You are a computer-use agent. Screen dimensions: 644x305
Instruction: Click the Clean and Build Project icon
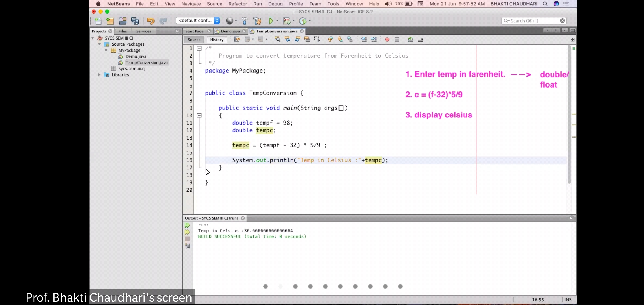(x=257, y=21)
